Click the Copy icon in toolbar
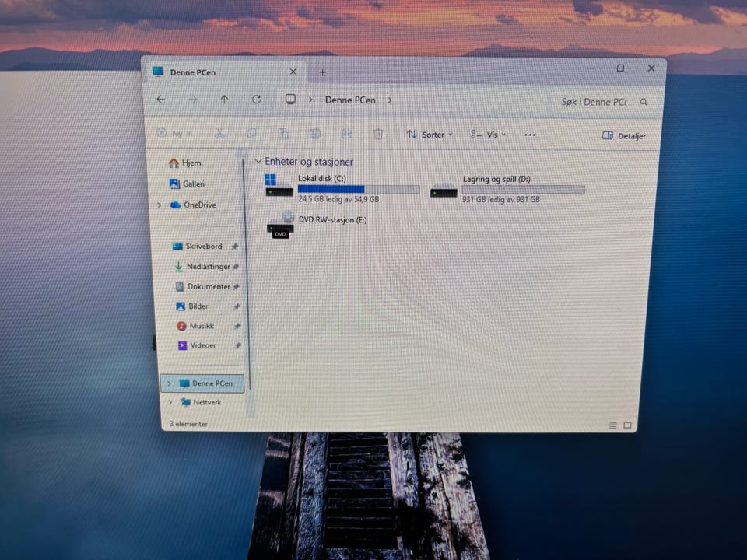This screenshot has width=747, height=560. [251, 133]
